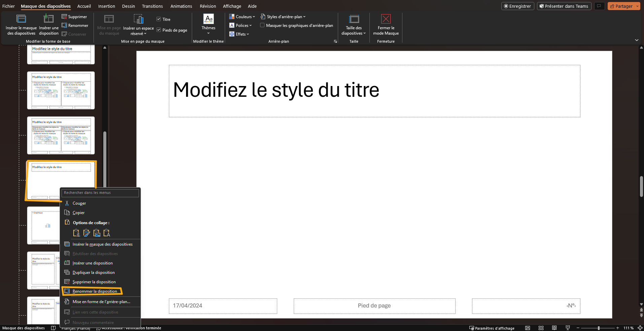Click the date placeholder 17/04/2024
The width and height of the screenshot is (644, 331).
pyautogui.click(x=223, y=306)
